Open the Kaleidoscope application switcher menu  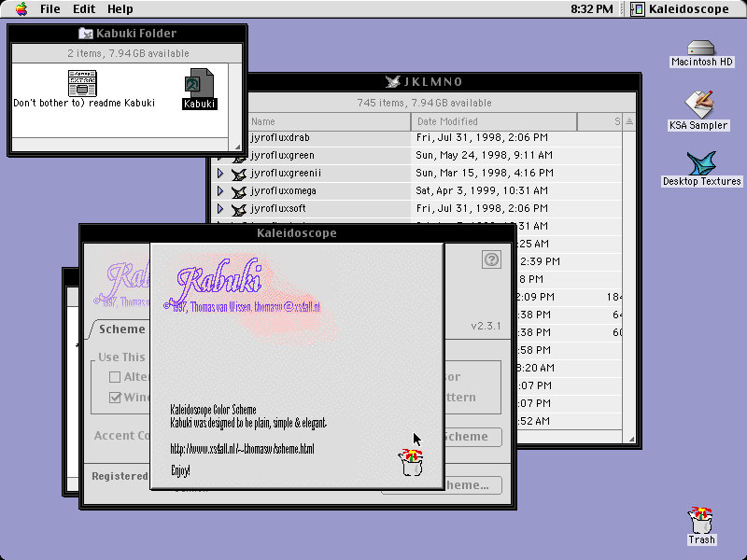[x=680, y=9]
